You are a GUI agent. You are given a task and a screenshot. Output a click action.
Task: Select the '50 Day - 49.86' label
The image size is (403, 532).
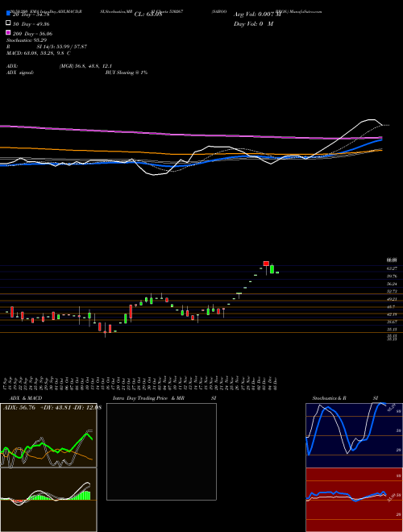(31, 24)
